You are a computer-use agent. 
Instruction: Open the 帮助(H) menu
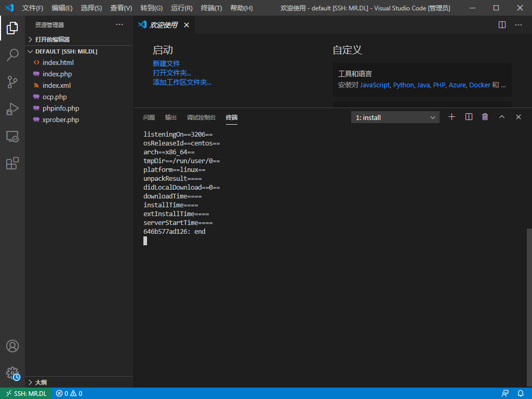click(241, 8)
